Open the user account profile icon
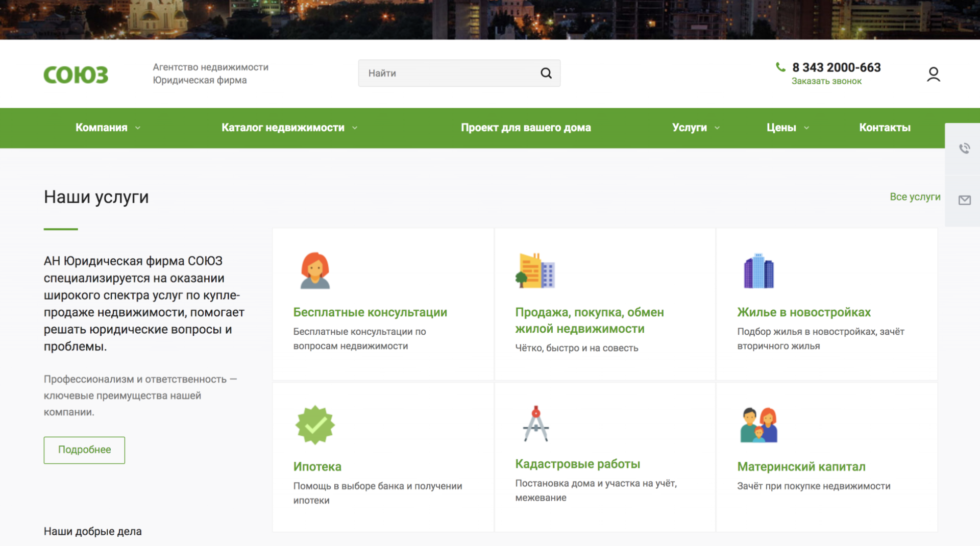 coord(933,75)
